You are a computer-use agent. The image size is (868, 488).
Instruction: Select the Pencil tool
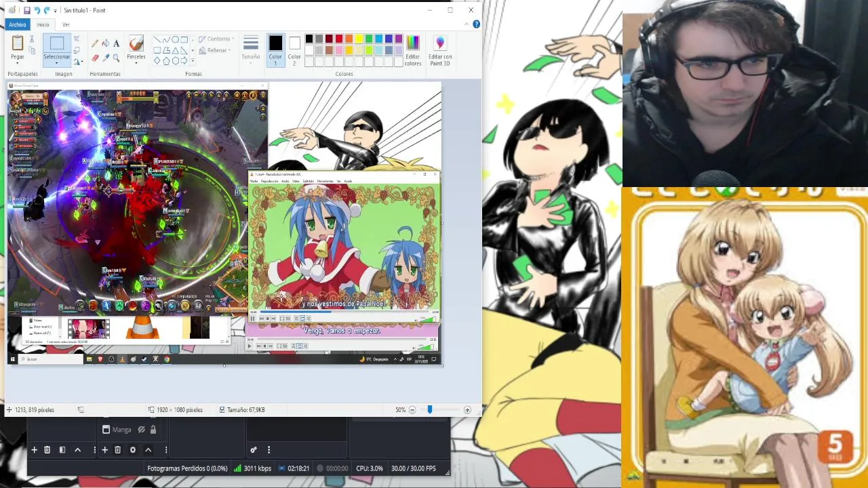click(95, 43)
